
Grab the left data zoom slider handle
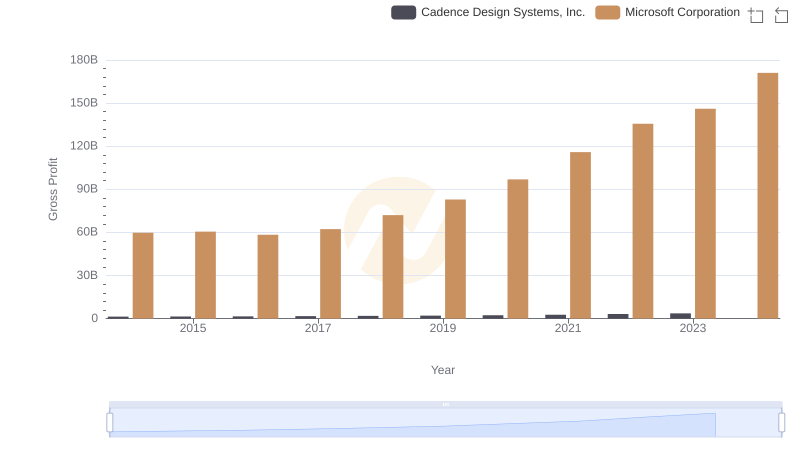tap(110, 423)
